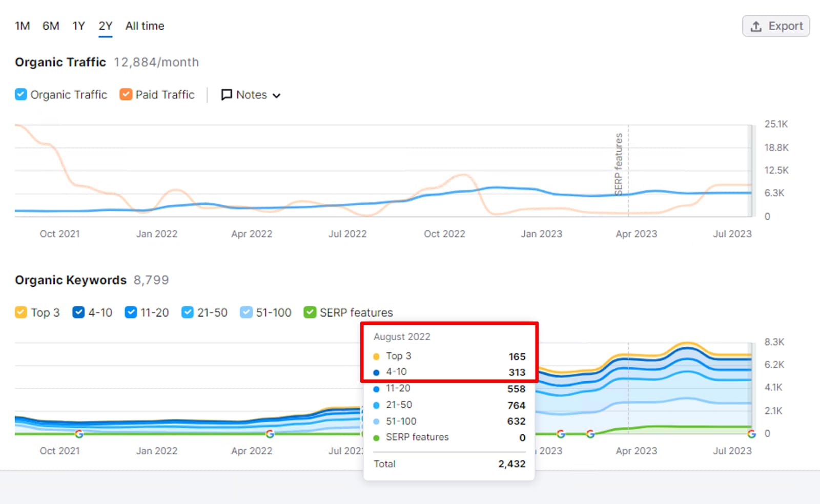This screenshot has height=504, width=820.
Task: Click the light blue 51-100 dot in tooltip
Action: (377, 421)
